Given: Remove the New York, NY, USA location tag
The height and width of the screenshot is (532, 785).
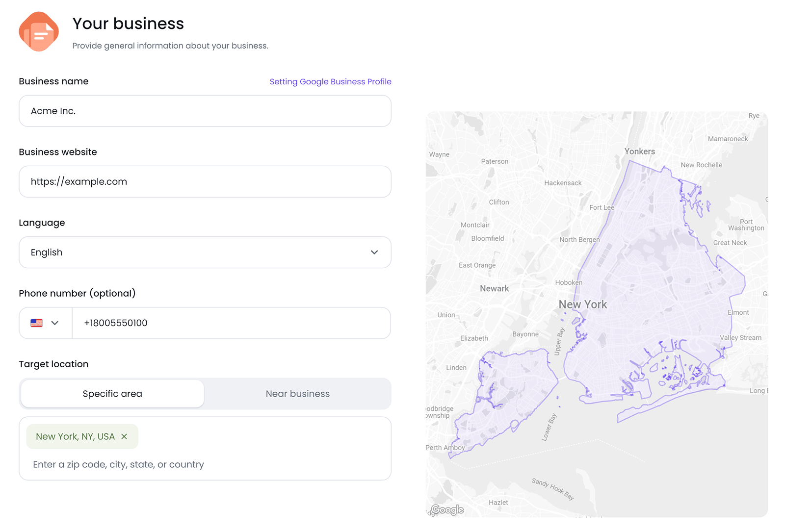Looking at the screenshot, I should pos(124,436).
